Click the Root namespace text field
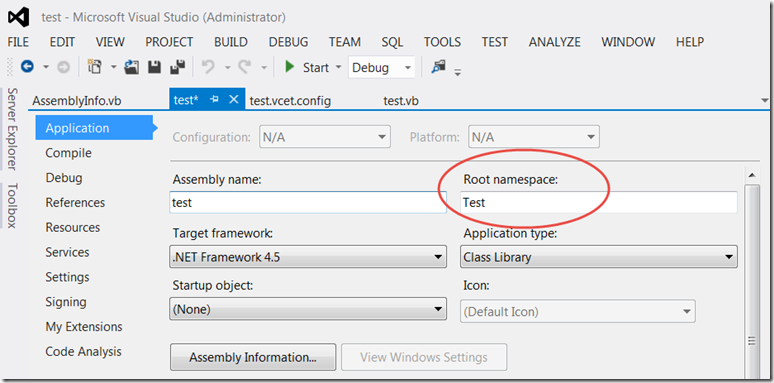 click(599, 202)
